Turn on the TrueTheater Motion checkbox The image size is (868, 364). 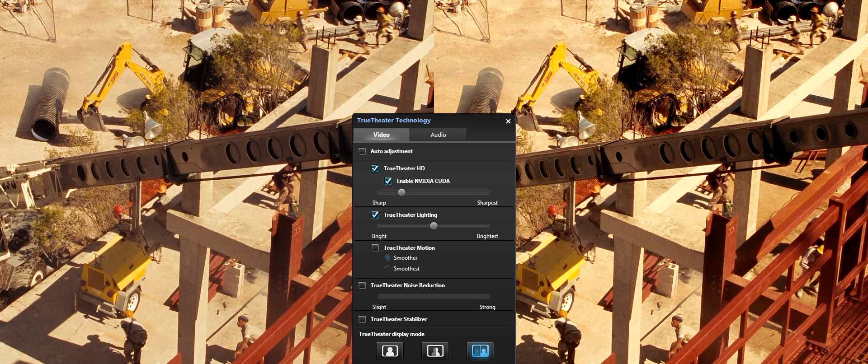(x=375, y=248)
